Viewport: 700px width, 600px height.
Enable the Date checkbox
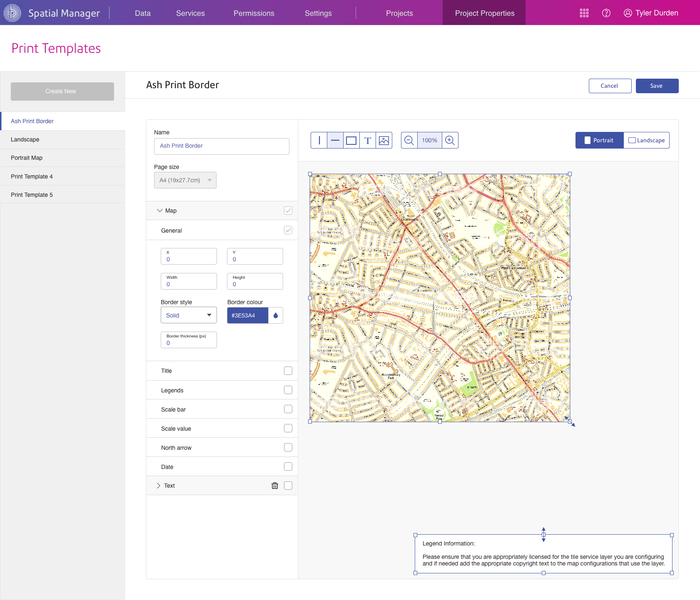pyautogui.click(x=288, y=466)
